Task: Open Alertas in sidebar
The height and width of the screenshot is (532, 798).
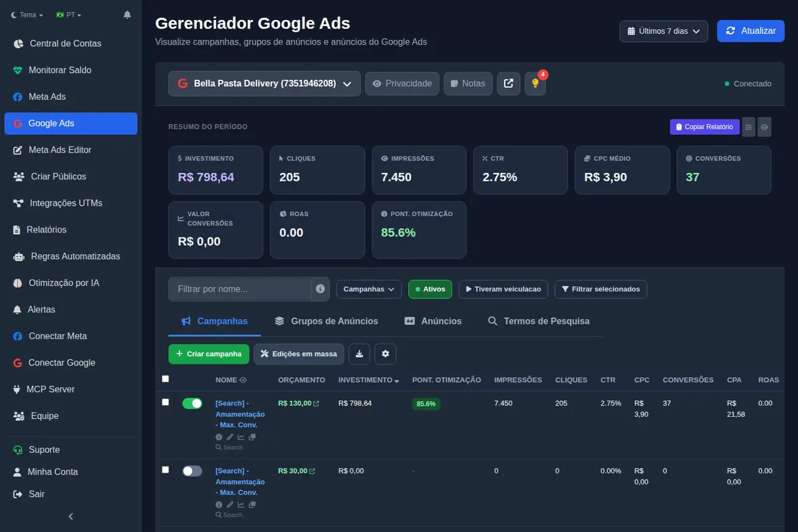Action: coord(70,309)
